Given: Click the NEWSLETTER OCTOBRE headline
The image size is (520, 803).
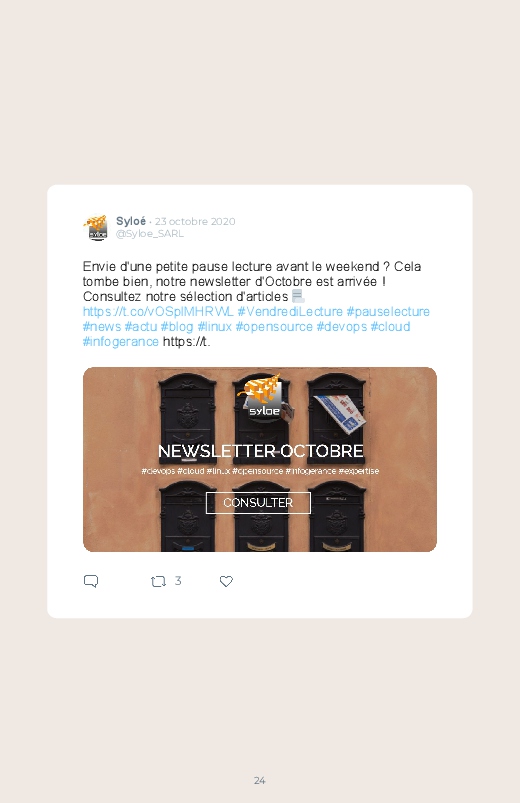Looking at the screenshot, I should (261, 451).
